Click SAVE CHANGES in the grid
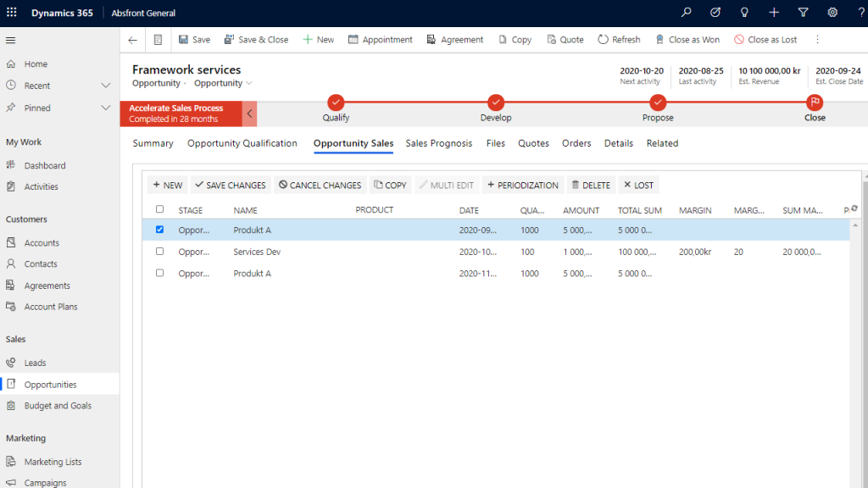This screenshot has width=868, height=488. tap(231, 185)
